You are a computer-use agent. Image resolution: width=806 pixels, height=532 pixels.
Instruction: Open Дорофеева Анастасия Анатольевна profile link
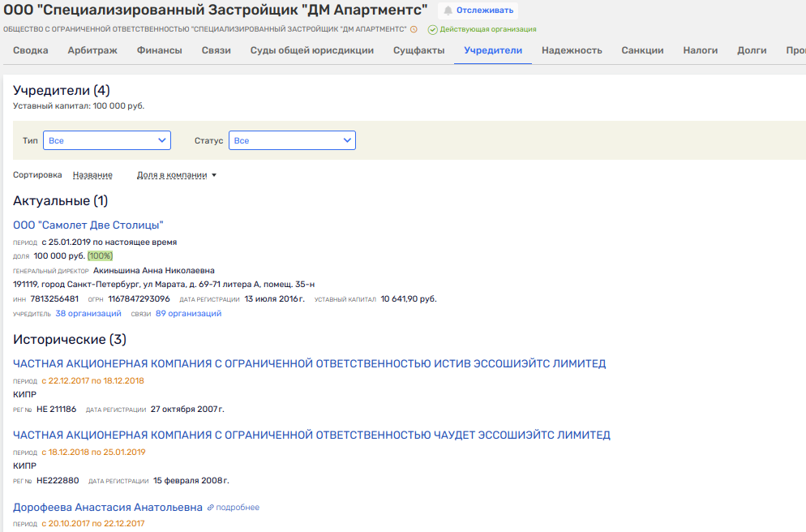pyautogui.click(x=107, y=508)
